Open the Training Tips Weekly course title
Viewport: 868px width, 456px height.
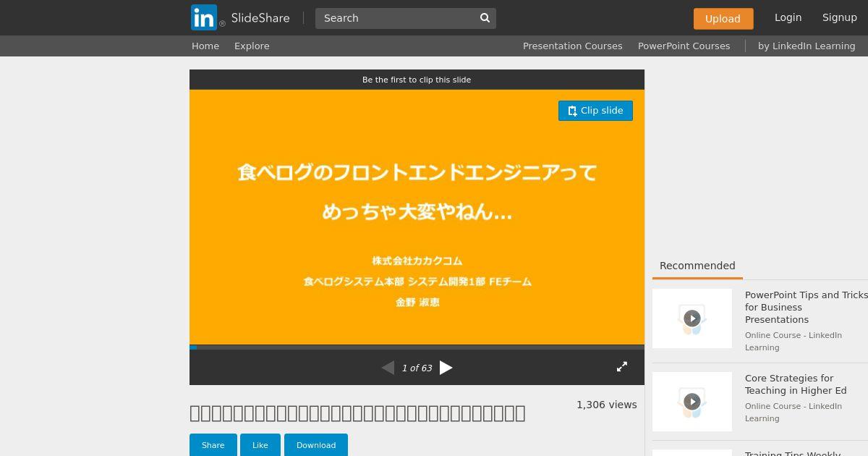point(793,453)
